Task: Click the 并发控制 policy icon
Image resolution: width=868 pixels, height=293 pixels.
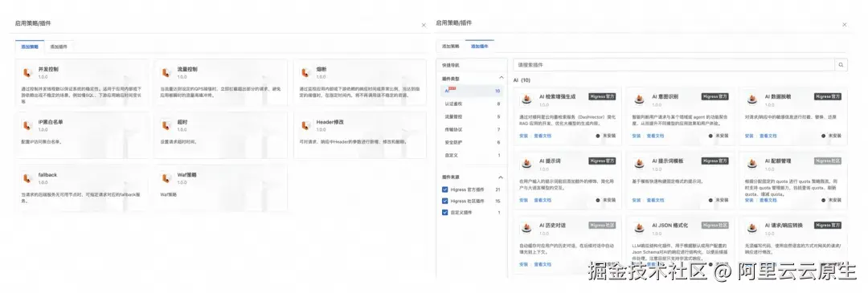Action: [27, 72]
